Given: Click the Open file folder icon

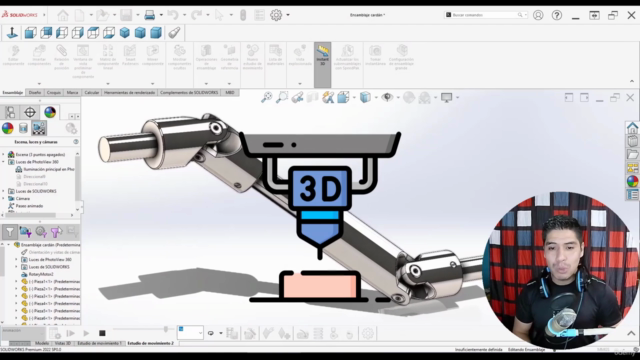Looking at the screenshot, I should 102,15.
